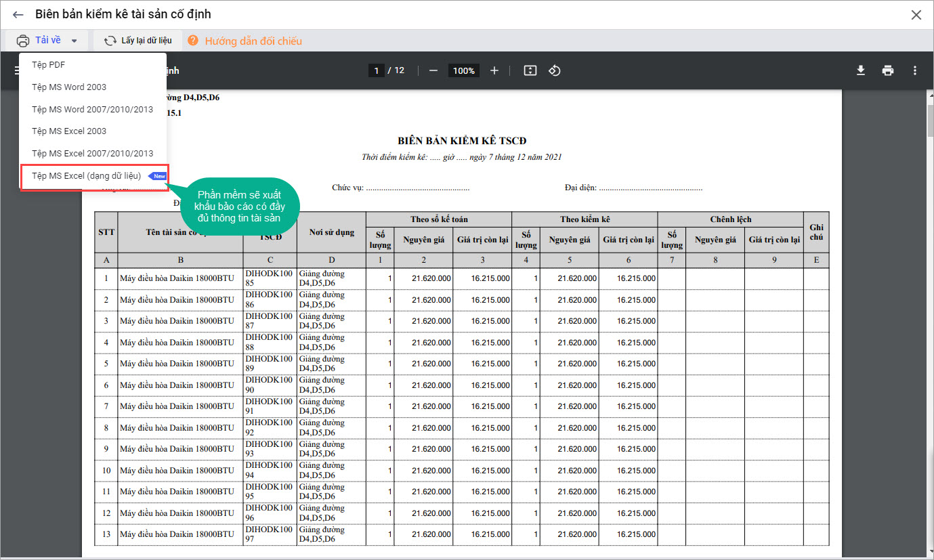Open the PDF viewer more options menu

915,70
